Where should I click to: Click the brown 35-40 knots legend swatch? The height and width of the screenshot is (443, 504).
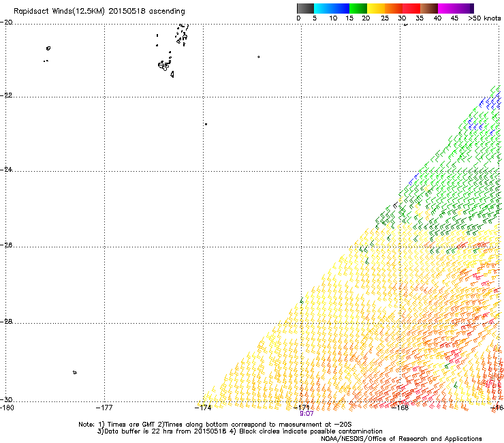click(429, 8)
